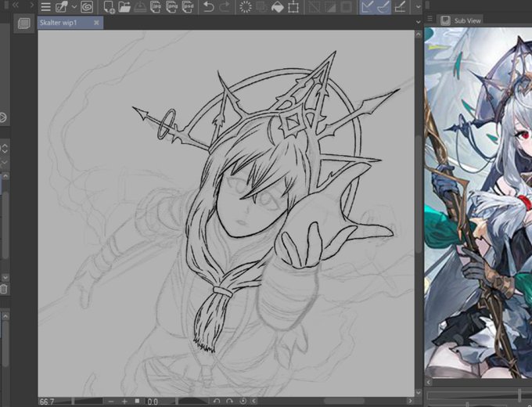Image resolution: width=532 pixels, height=407 pixels.
Task: Toggle Snap to Ruler
Action: click(367, 7)
